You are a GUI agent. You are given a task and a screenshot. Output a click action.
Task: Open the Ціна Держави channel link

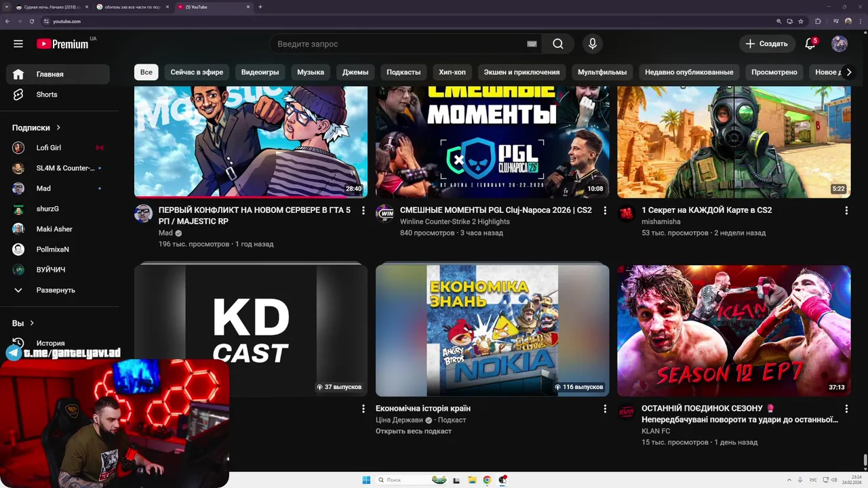click(x=399, y=420)
